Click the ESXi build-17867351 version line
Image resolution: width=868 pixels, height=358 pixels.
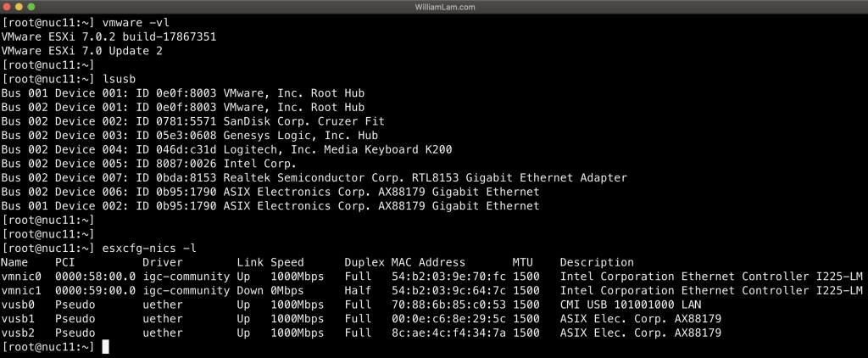tap(109, 37)
